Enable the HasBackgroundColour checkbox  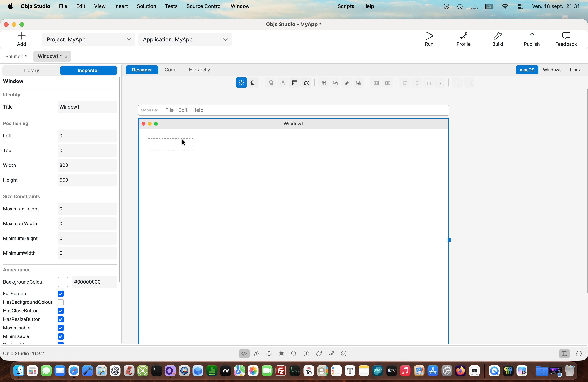[60, 302]
